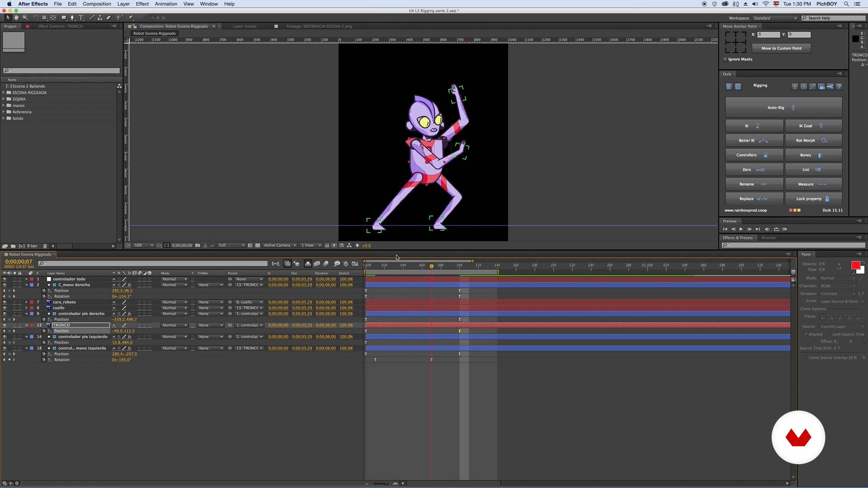Click the timeline search field

pyautogui.click(x=154, y=263)
